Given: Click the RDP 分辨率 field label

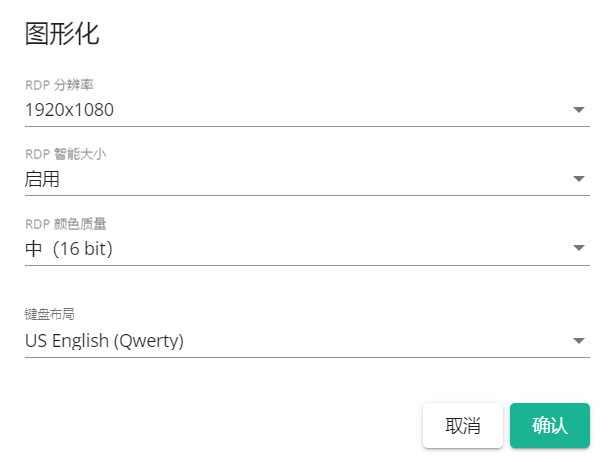Looking at the screenshot, I should pyautogui.click(x=60, y=85).
